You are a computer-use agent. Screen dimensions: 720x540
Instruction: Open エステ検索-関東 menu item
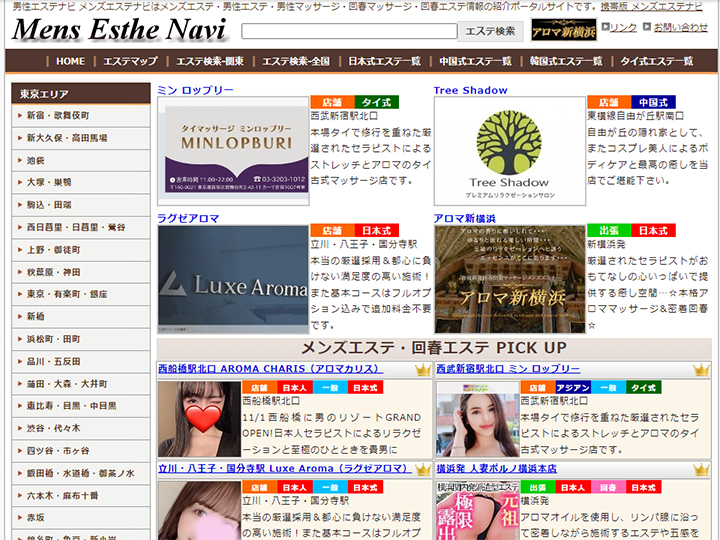point(210,61)
